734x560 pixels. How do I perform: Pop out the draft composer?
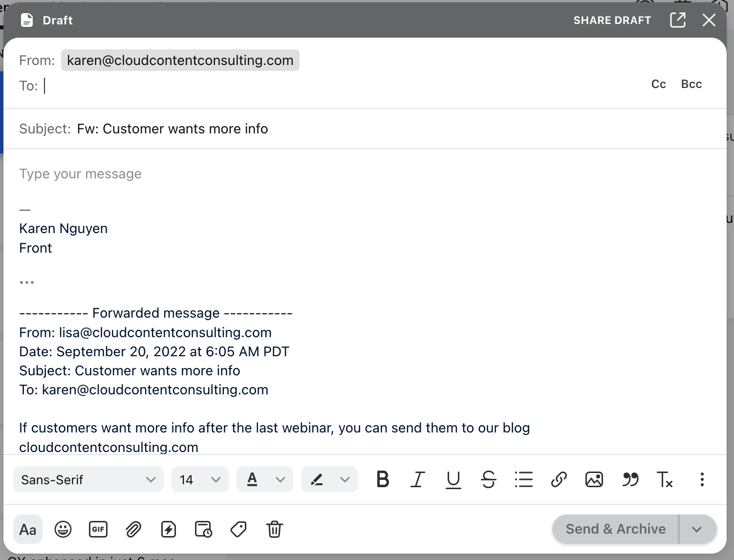(x=678, y=20)
